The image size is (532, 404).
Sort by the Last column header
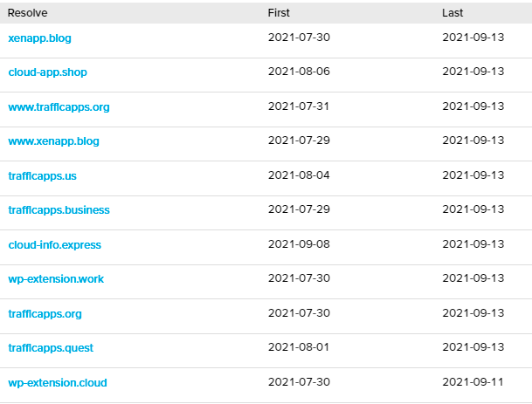(x=453, y=13)
